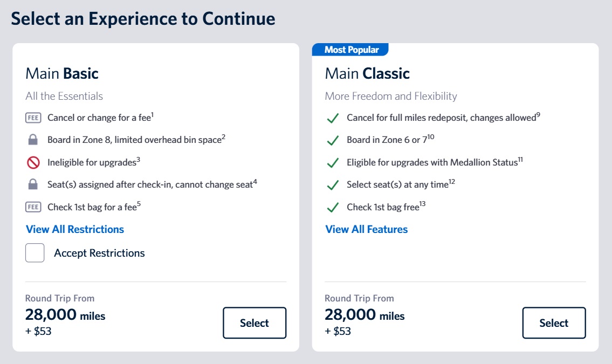Click the prohibited icon for ineligible upgrades
Viewport: 612px width, 364px height.
point(33,162)
